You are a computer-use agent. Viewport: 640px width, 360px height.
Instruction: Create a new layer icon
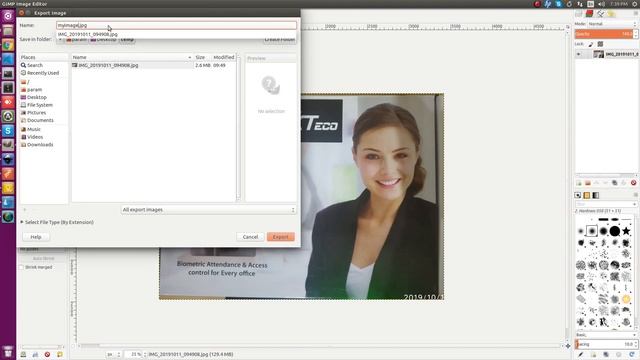579,183
